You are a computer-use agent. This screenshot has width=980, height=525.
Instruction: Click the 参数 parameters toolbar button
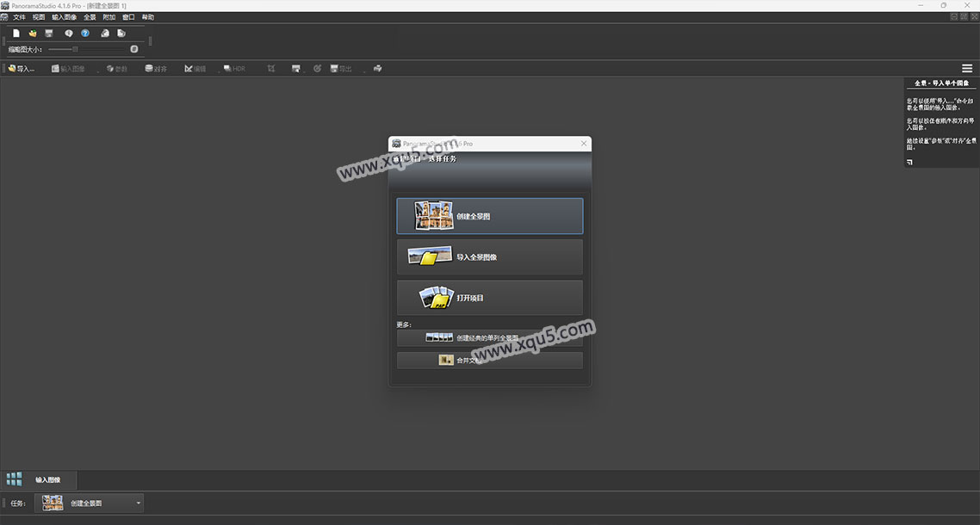[x=117, y=69]
